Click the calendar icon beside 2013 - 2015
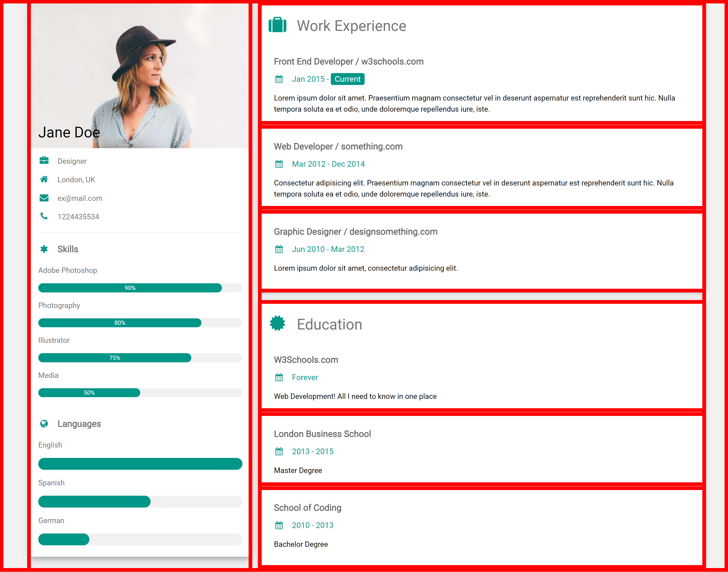 click(x=279, y=451)
